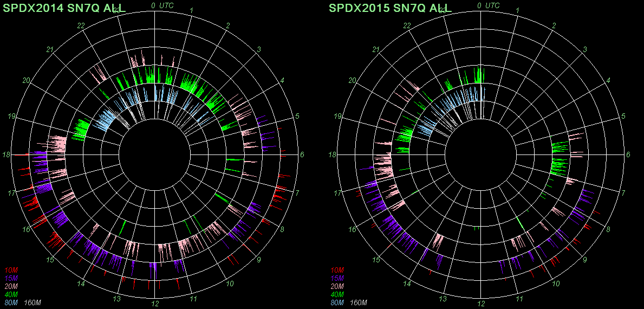Click the SPDX2015 SN7Q ALL title
This screenshot has width=644, height=309.
390,7
